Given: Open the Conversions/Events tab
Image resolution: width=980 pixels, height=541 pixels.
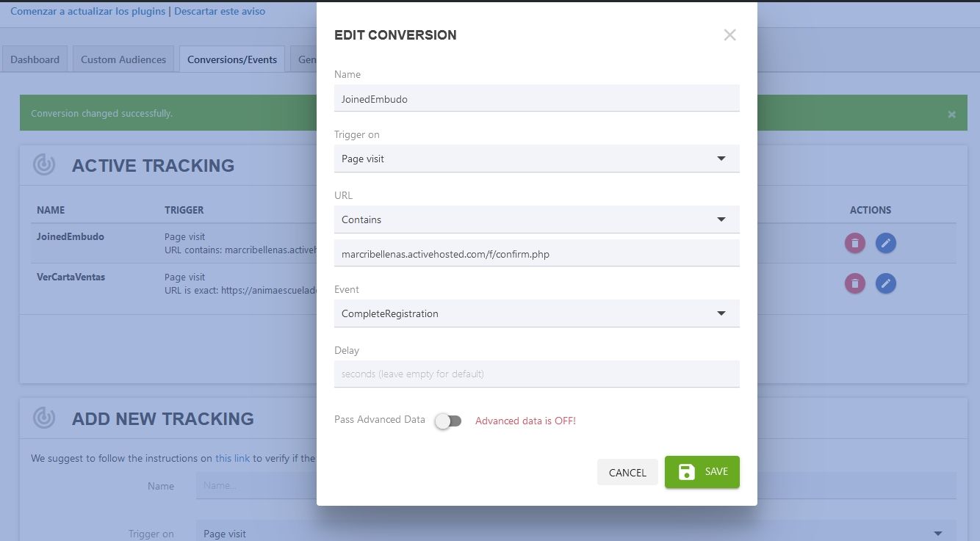Looking at the screenshot, I should (232, 59).
